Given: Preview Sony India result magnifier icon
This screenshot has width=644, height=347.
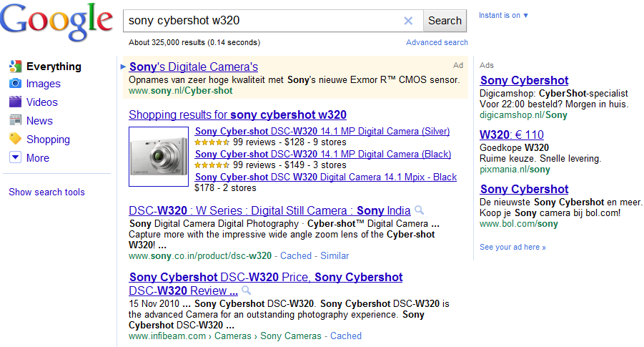Looking at the screenshot, I should [420, 210].
